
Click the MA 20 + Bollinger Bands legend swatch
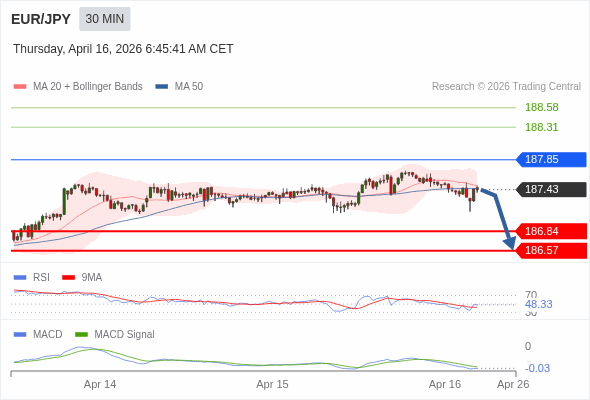[20, 87]
